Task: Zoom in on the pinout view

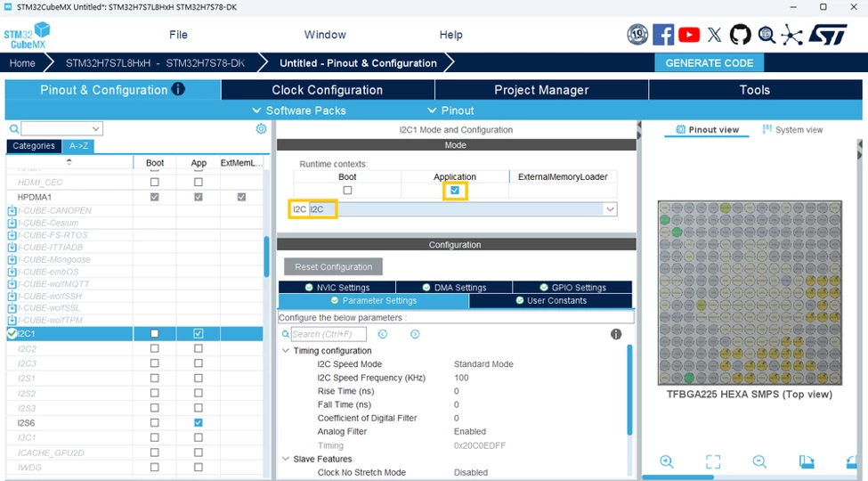Action: [667, 461]
